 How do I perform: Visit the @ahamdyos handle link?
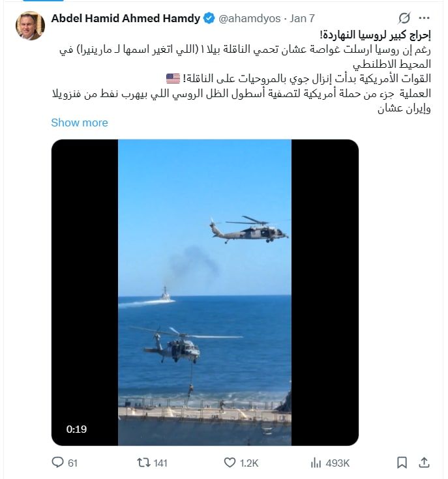(249, 18)
